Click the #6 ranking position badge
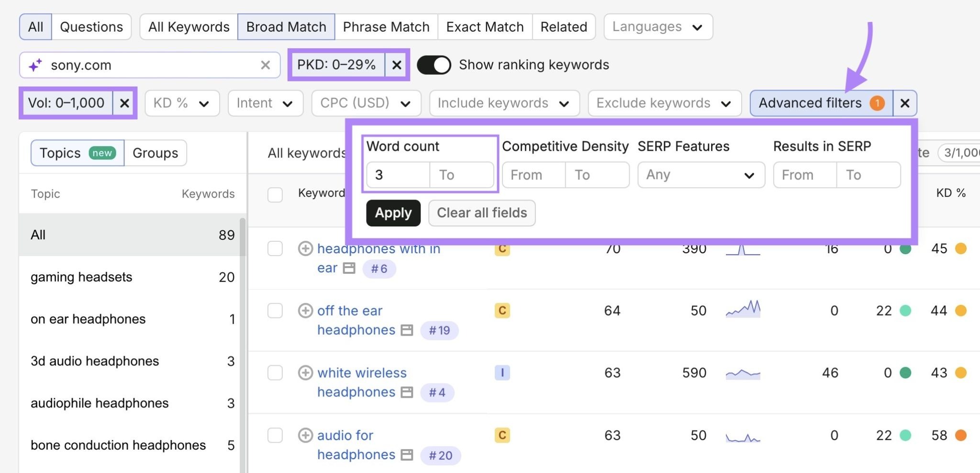Image resolution: width=980 pixels, height=473 pixels. pos(379,269)
